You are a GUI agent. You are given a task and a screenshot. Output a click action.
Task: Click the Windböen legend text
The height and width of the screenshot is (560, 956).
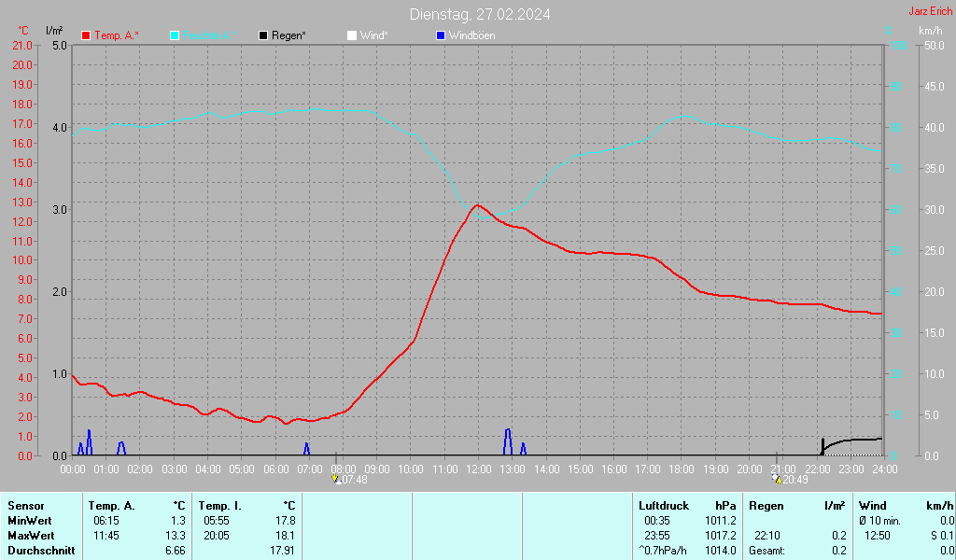pos(471,35)
